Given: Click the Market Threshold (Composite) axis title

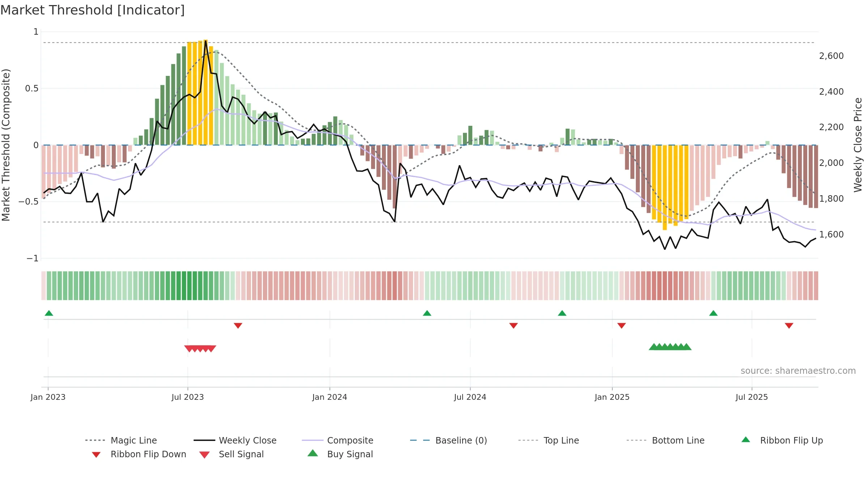Looking at the screenshot, I should (6, 145).
